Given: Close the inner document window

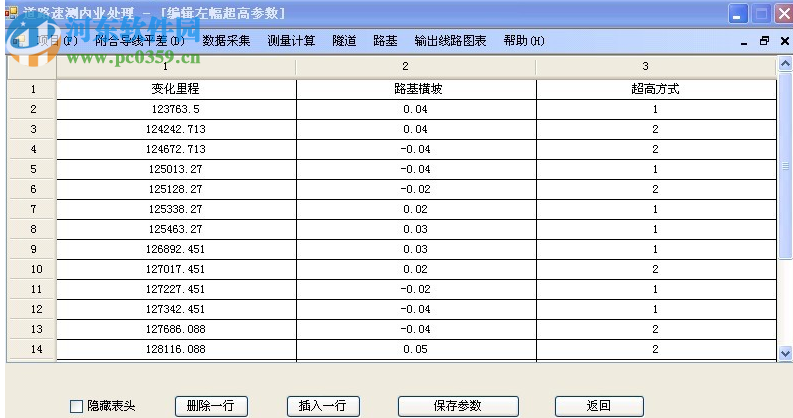Looking at the screenshot, I should pos(784,41).
